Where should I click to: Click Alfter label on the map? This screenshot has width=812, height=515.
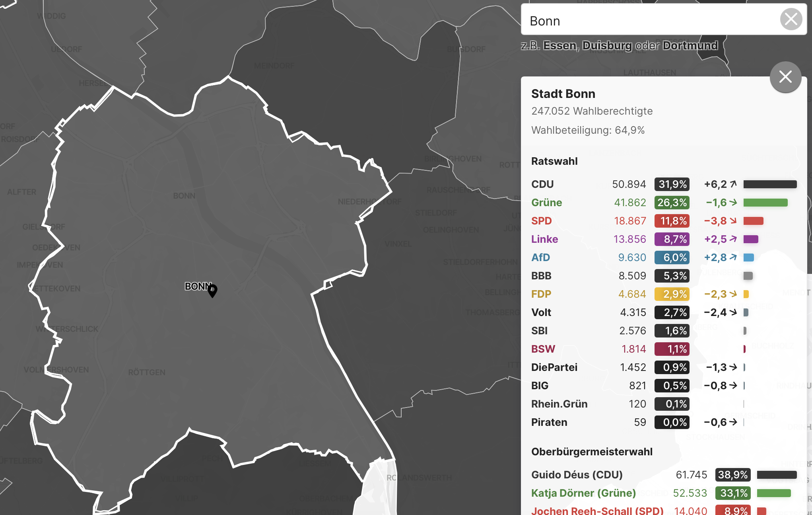click(x=21, y=192)
